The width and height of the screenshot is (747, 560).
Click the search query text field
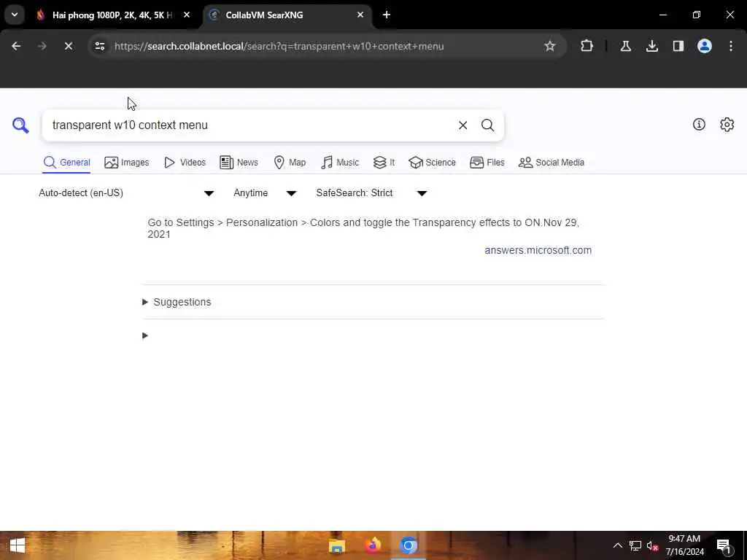coord(248,125)
